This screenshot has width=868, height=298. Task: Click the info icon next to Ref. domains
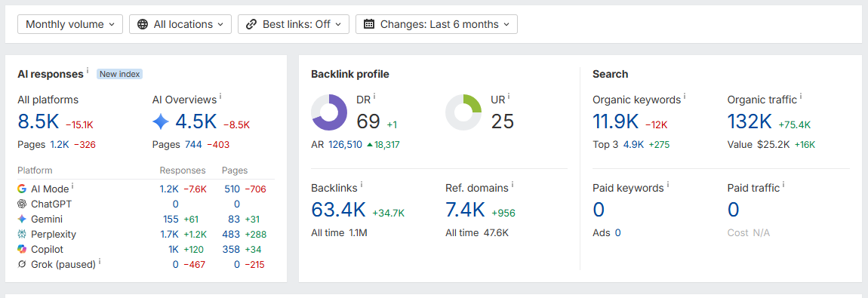[x=512, y=185]
